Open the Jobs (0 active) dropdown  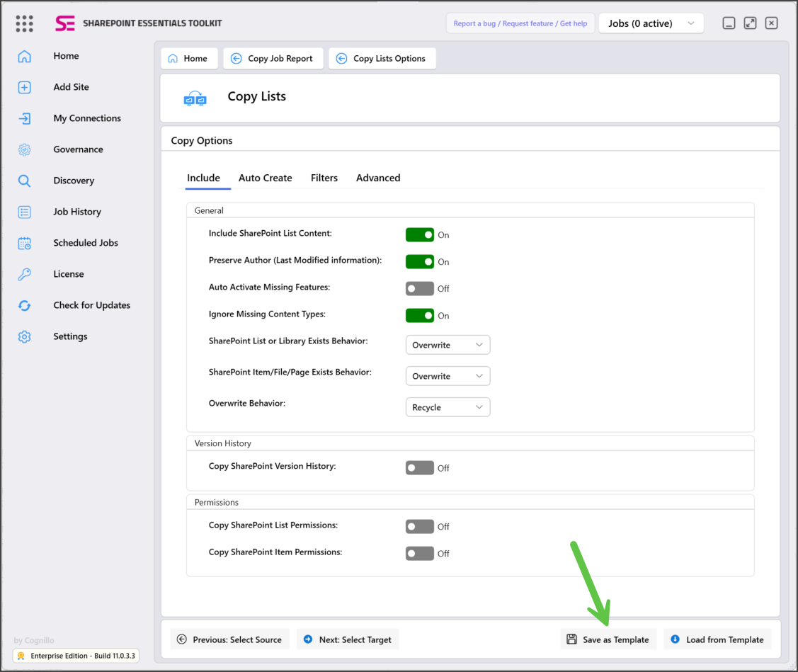[651, 23]
